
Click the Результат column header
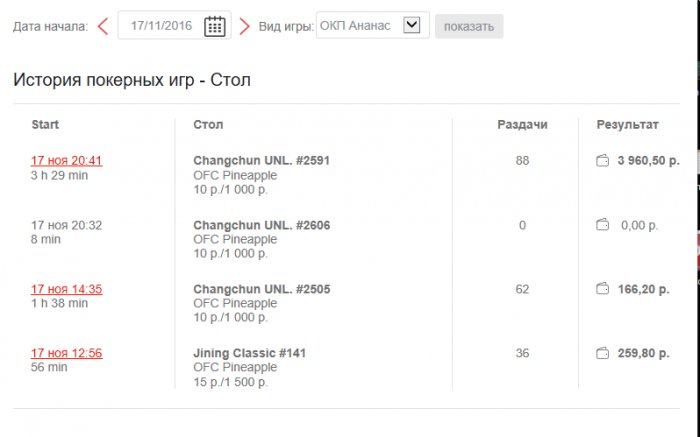click(x=627, y=125)
